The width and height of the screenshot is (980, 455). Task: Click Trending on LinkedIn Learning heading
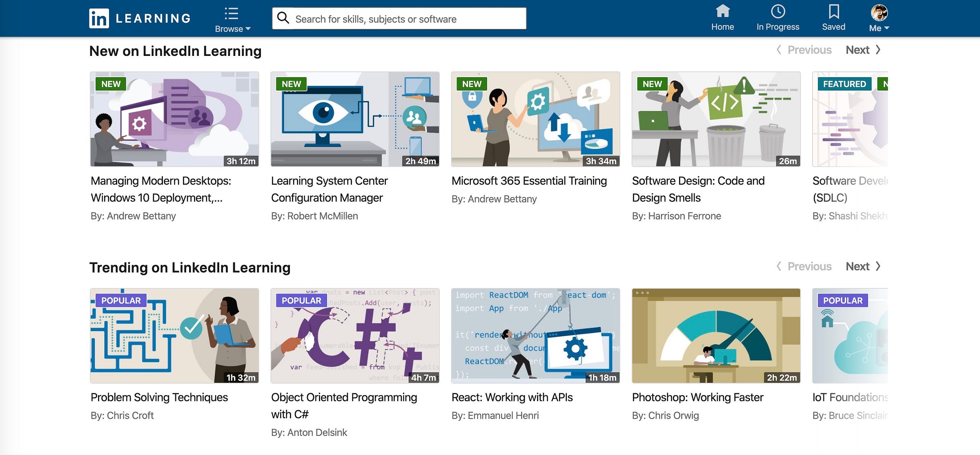190,268
